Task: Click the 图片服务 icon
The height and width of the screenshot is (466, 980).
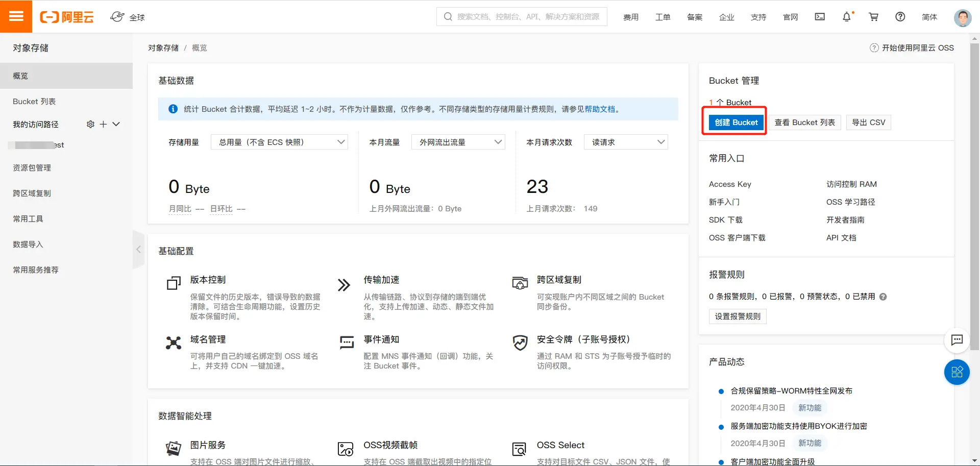Action: [174, 448]
